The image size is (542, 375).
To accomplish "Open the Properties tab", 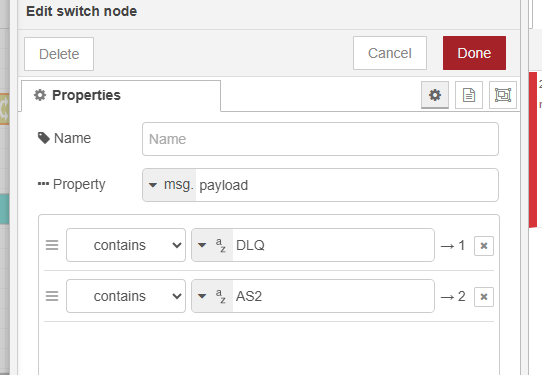I will coord(121,96).
